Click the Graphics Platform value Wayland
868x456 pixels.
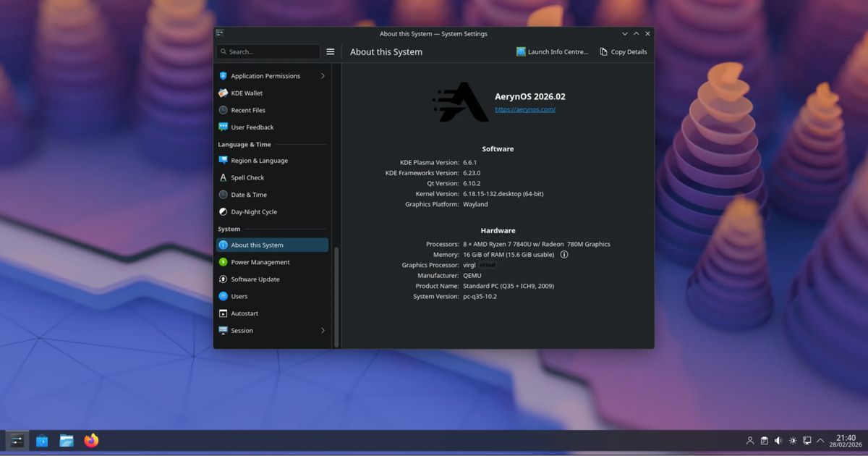pos(475,205)
